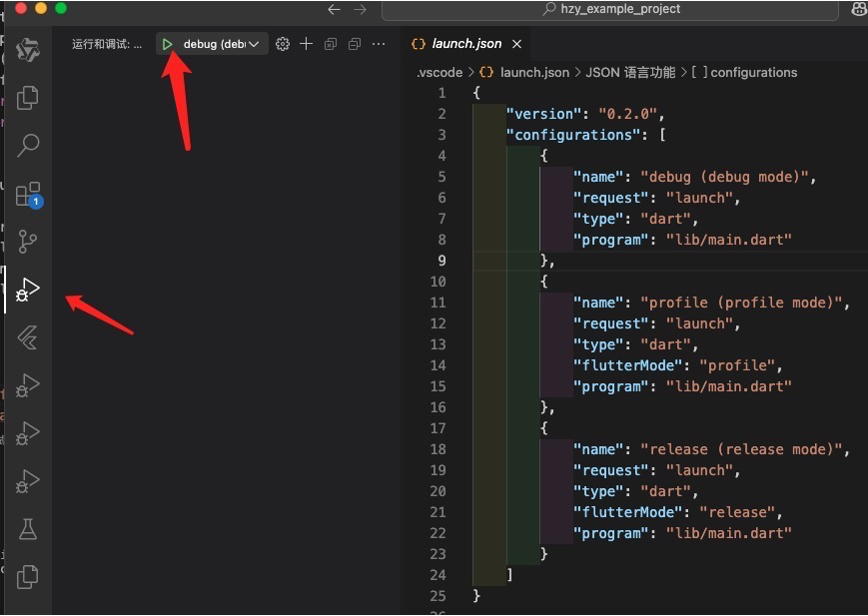Open the Source Control view

pos(28,242)
